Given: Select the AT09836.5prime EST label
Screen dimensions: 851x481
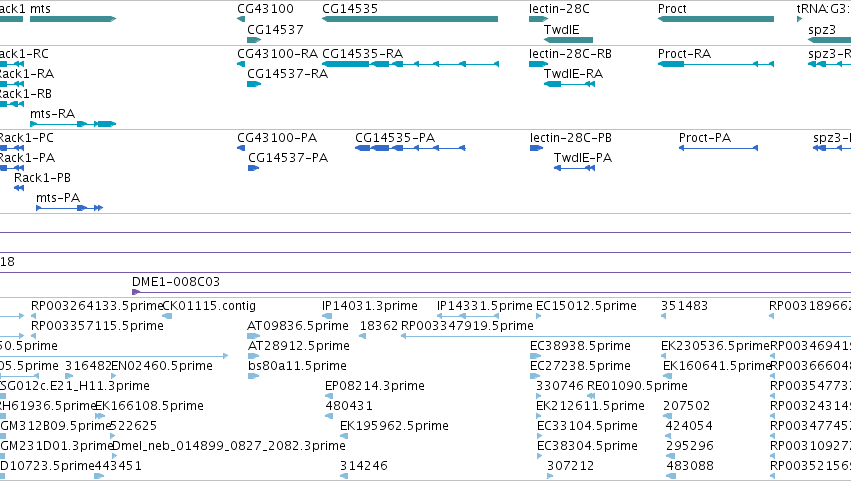Looking at the screenshot, I should [298, 326].
